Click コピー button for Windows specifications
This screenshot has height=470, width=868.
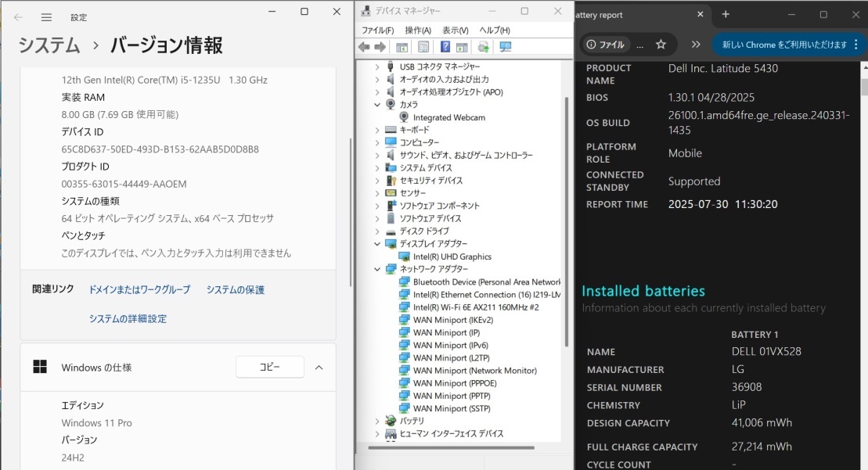click(x=270, y=367)
